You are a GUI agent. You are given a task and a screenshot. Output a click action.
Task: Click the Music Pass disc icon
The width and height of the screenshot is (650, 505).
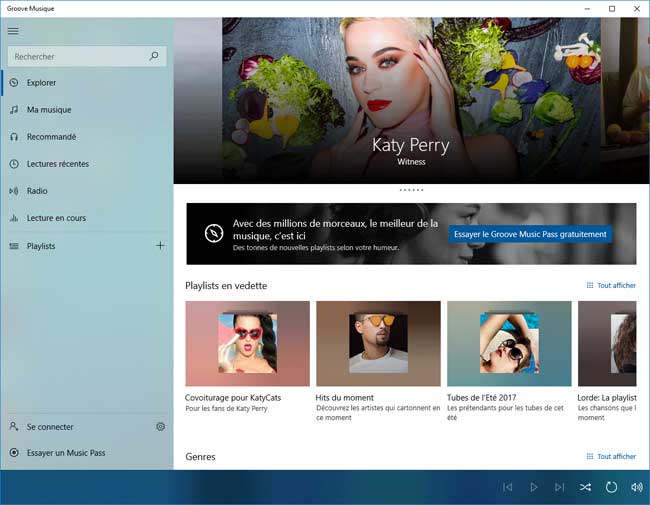(x=14, y=453)
